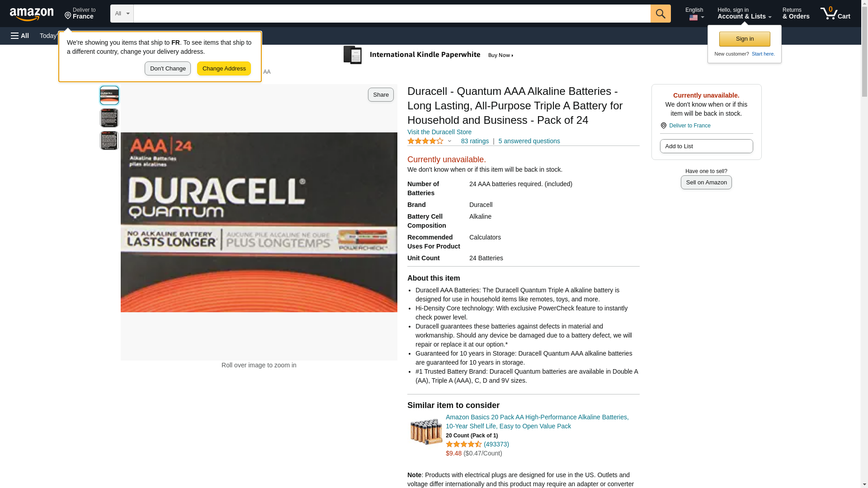The width and height of the screenshot is (868, 488).
Task: Visit the Duracell Store link
Action: (439, 132)
